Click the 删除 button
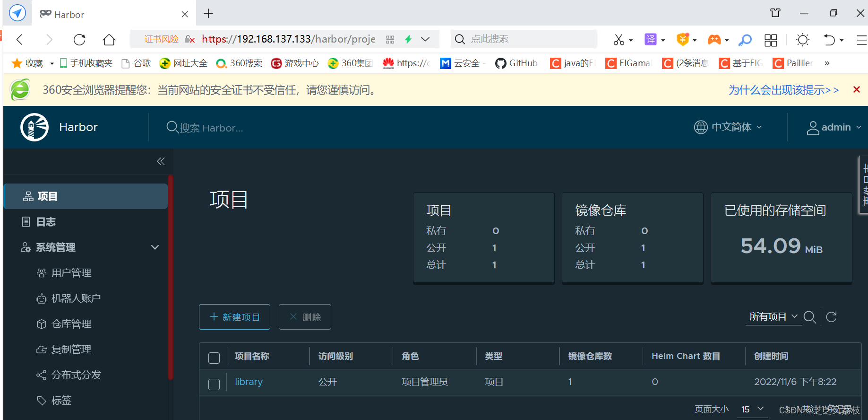Viewport: 868px width, 420px height. (305, 317)
